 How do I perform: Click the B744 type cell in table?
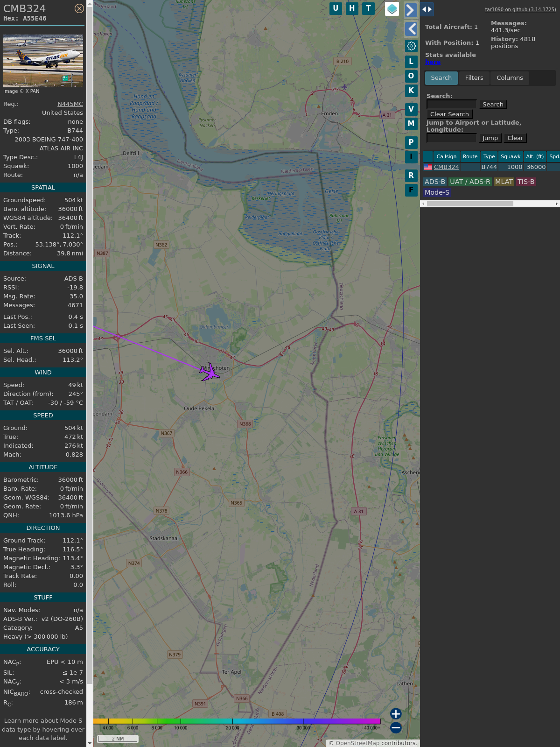(489, 167)
